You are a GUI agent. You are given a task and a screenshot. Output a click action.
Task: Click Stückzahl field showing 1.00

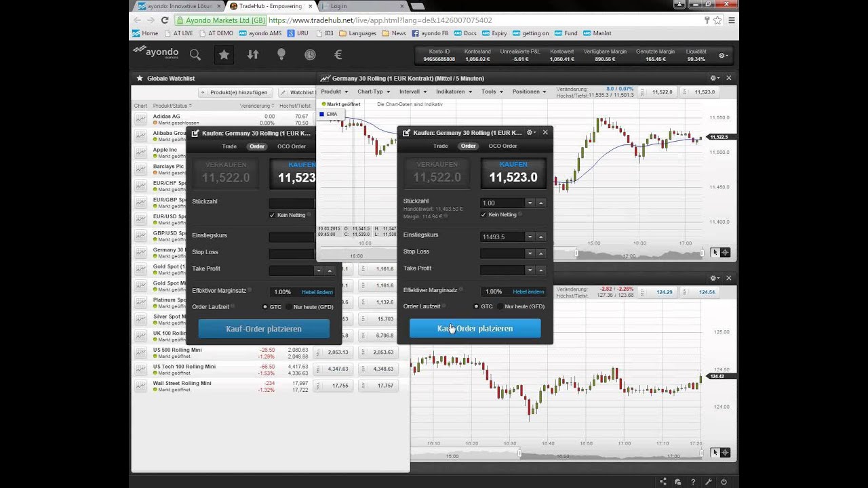(x=502, y=203)
